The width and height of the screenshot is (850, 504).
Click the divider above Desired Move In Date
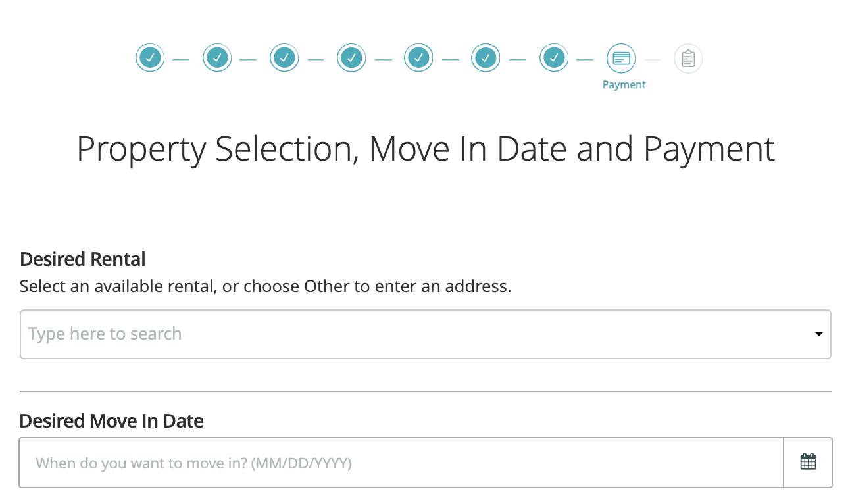click(x=425, y=391)
